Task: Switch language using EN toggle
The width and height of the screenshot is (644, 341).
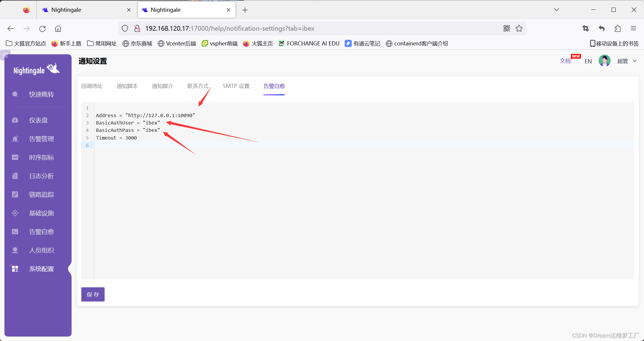Action: coord(588,61)
